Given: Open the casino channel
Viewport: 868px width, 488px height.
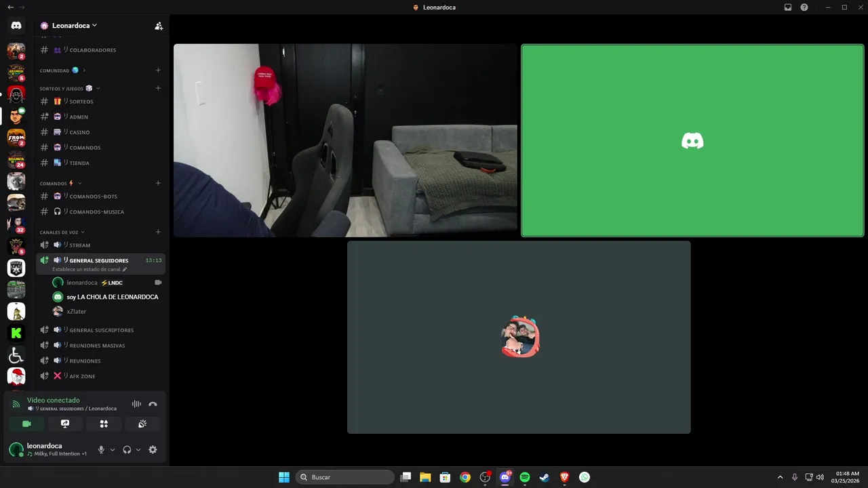Looking at the screenshot, I should coord(100,132).
